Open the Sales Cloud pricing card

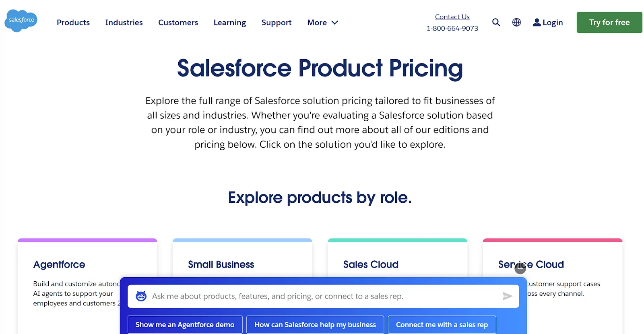pos(371,264)
